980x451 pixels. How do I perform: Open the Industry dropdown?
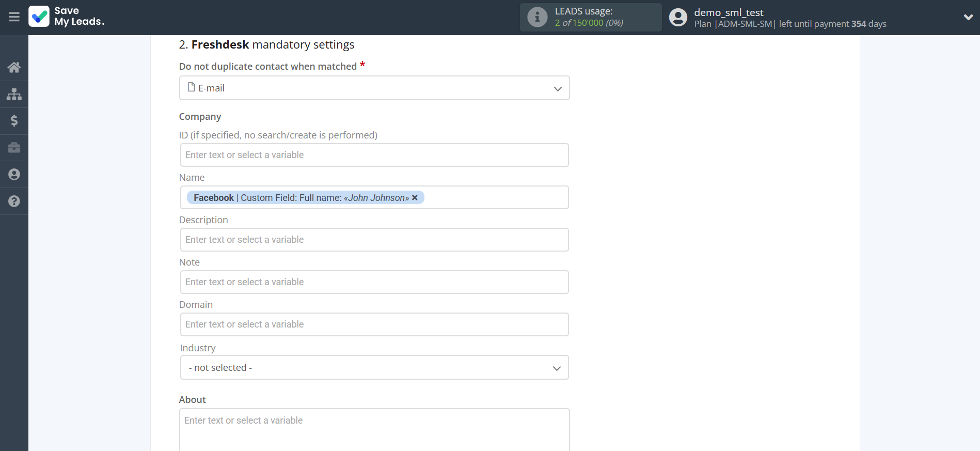click(374, 368)
